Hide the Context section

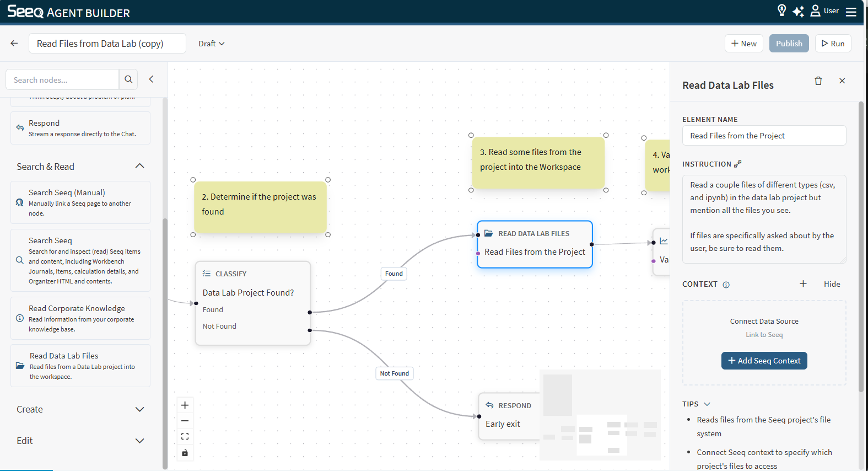[832, 284]
